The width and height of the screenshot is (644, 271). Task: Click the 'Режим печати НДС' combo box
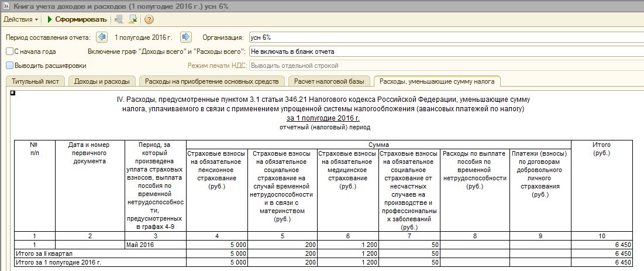(445, 66)
